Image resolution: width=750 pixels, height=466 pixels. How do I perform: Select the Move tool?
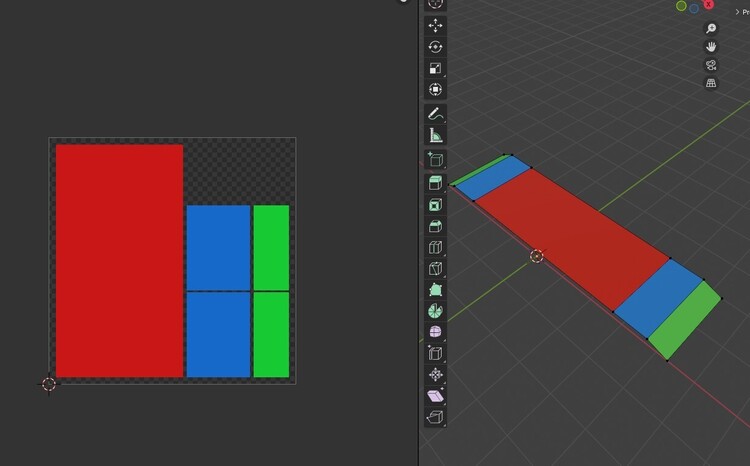click(x=435, y=26)
